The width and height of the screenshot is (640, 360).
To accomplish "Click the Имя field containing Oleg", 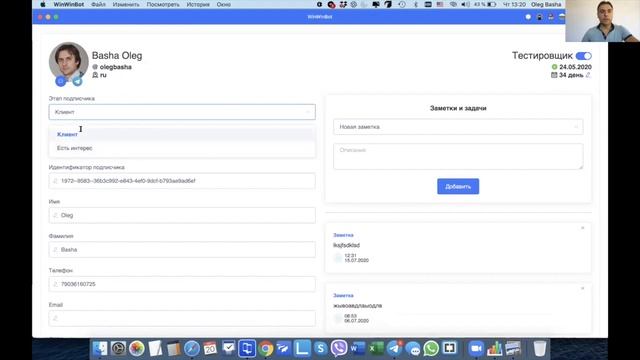I will (182, 215).
